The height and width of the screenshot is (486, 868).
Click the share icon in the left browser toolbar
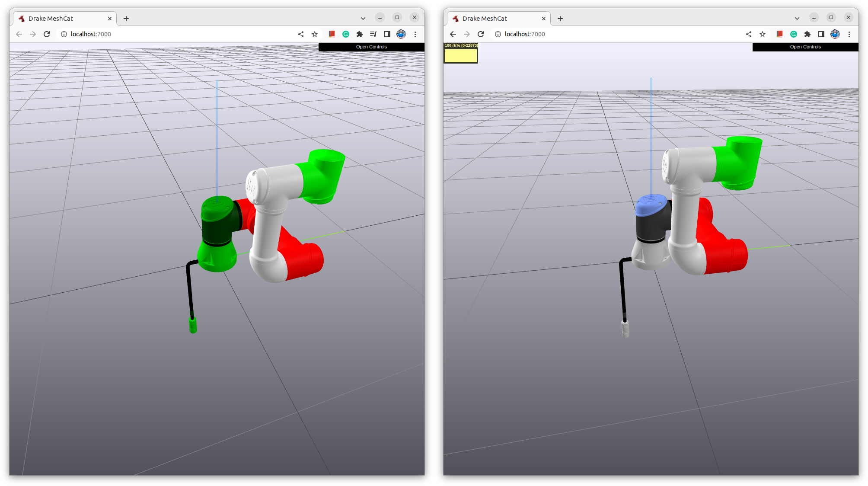point(301,34)
